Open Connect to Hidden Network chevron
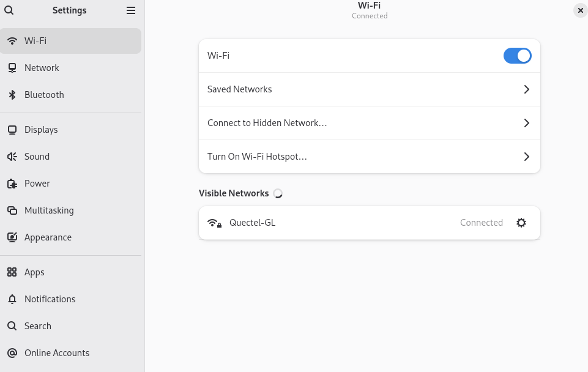Screen dimensions: 588x372 click(526, 123)
